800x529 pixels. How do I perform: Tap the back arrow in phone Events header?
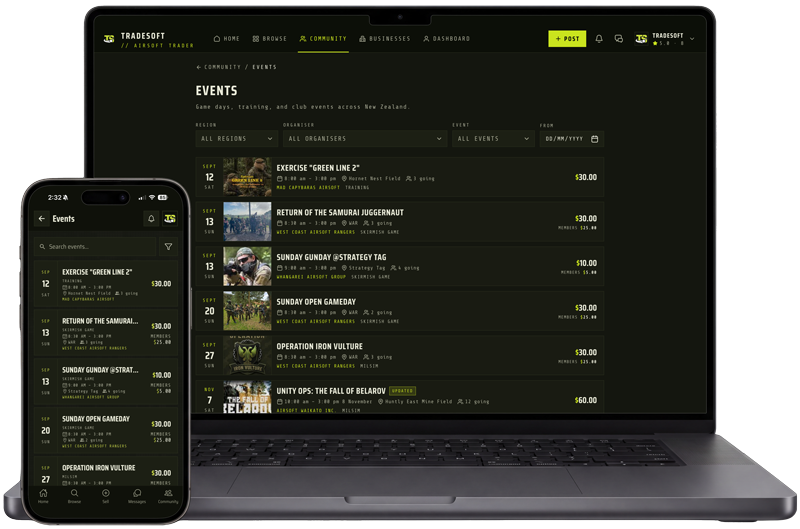coord(41,219)
